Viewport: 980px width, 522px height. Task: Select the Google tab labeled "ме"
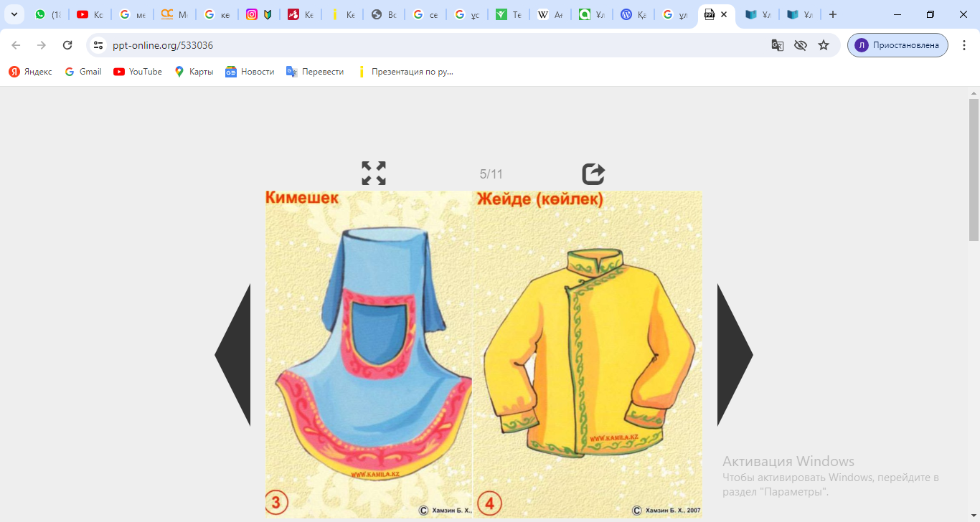coord(132,14)
